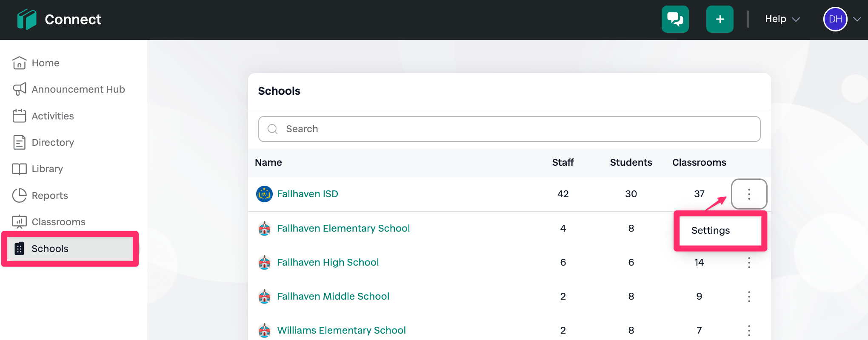Viewport: 868px width, 340px height.
Task: Open Fallhaven Middle School options menu
Action: pyautogui.click(x=749, y=296)
